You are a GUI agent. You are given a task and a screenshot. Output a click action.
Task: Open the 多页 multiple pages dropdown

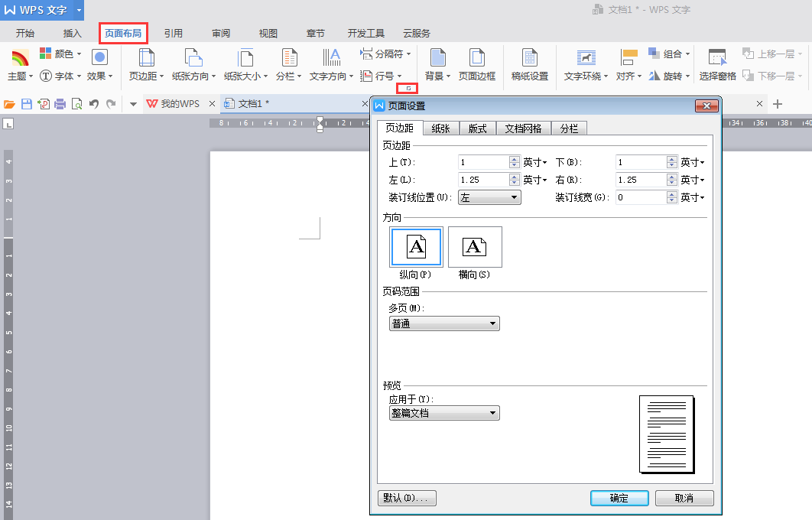[x=444, y=324]
